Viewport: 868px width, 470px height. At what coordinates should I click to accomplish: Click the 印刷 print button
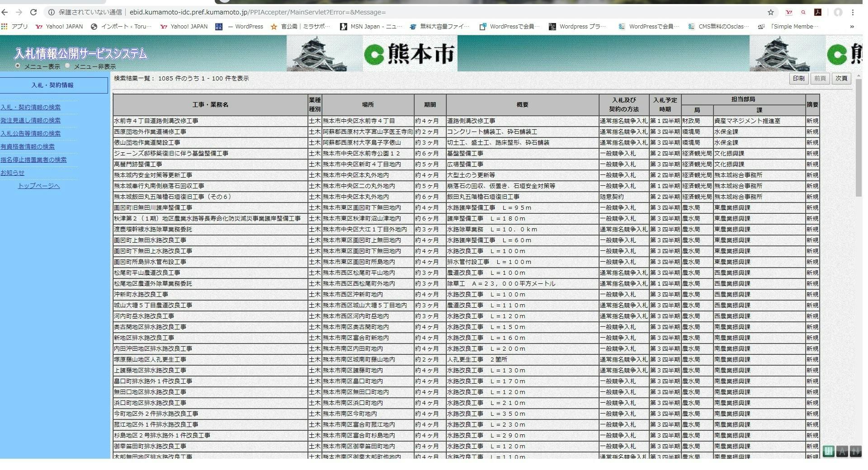click(x=798, y=79)
